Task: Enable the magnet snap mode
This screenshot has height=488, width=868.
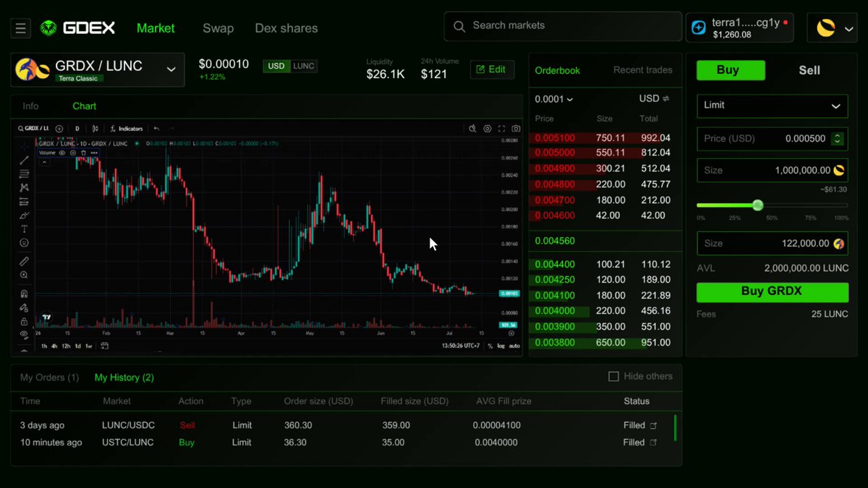Action: (x=25, y=294)
